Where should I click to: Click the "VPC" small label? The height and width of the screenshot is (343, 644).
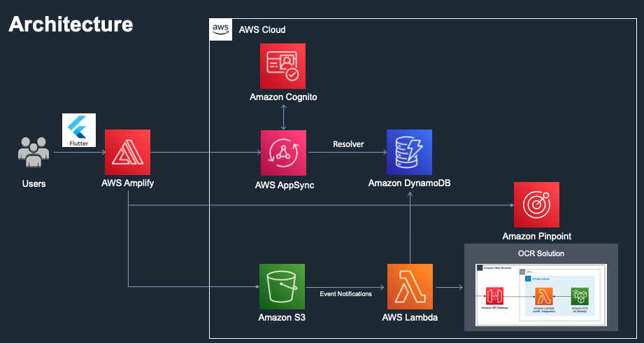point(529,272)
